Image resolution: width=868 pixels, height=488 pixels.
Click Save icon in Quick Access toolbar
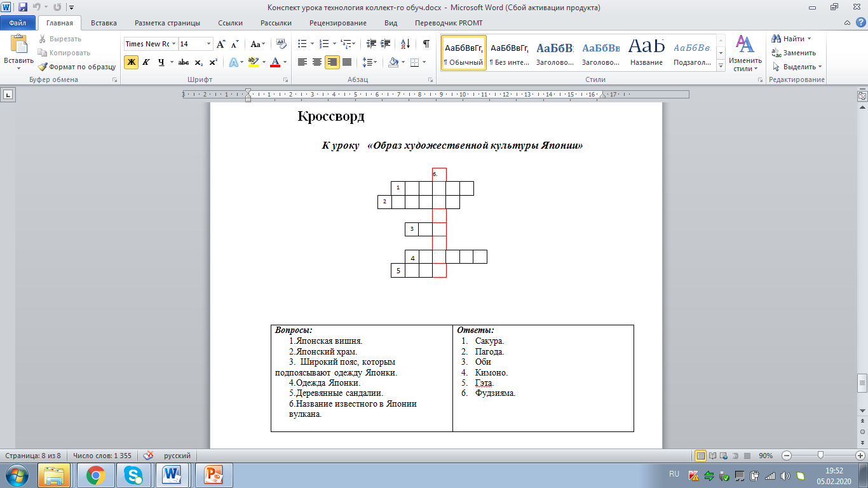click(x=23, y=7)
